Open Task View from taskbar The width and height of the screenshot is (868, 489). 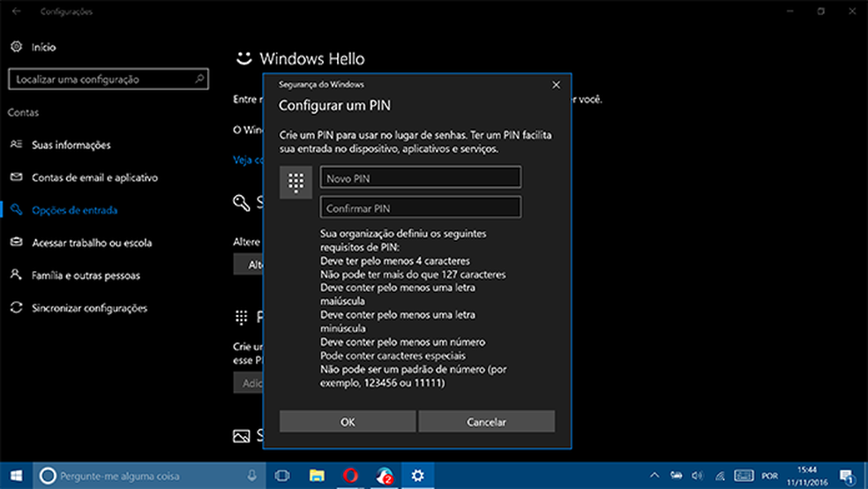tap(282, 475)
